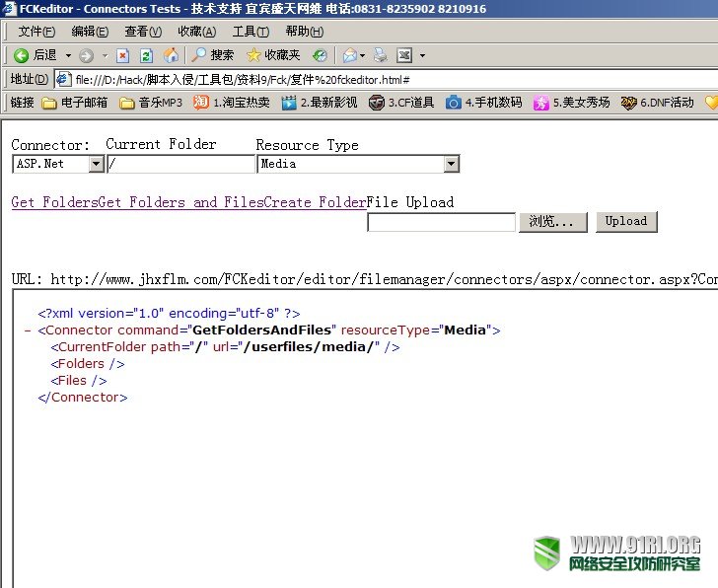Click the <Files /> XML line
The image size is (718, 588).
pos(79,380)
